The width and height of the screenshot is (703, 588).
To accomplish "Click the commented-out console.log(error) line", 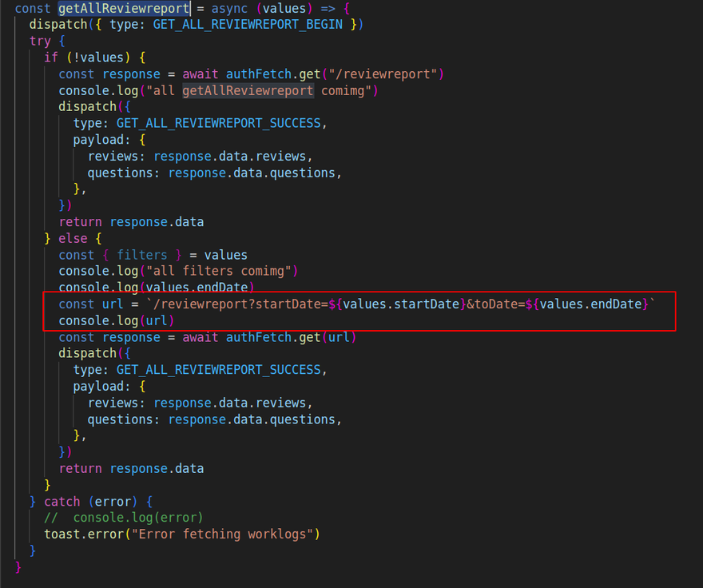I will coord(137,518).
